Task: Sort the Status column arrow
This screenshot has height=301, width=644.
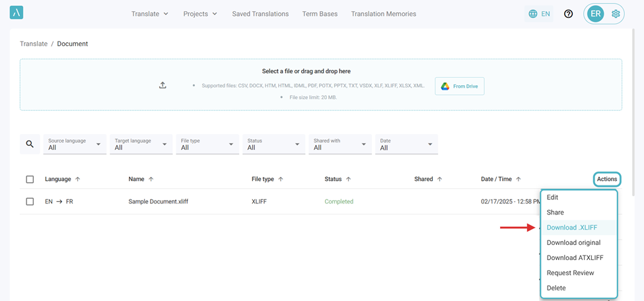Action: point(348,179)
